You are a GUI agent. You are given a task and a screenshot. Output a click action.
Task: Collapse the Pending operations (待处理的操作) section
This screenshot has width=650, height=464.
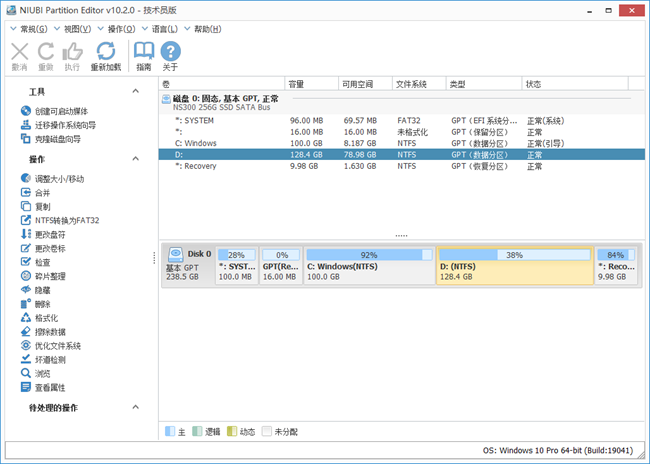[x=136, y=407]
